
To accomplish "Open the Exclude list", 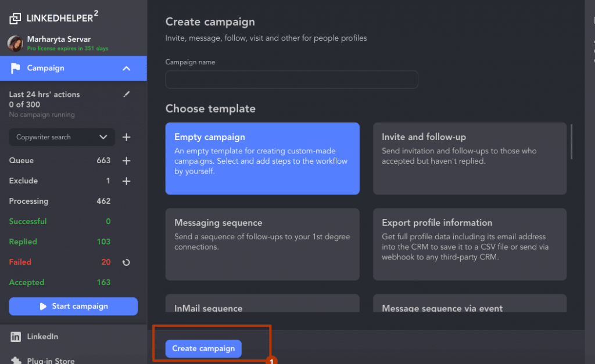I will 23,181.
